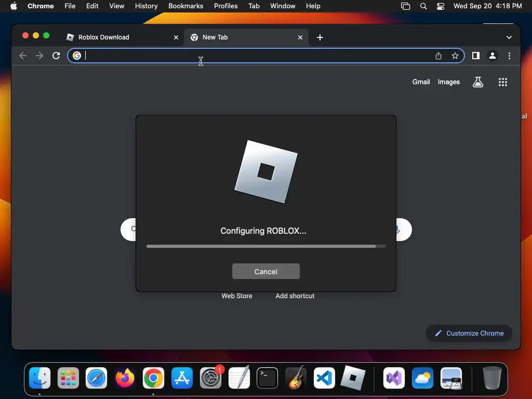532x399 pixels.
Task: Open the Apple menu
Action: pos(14,6)
